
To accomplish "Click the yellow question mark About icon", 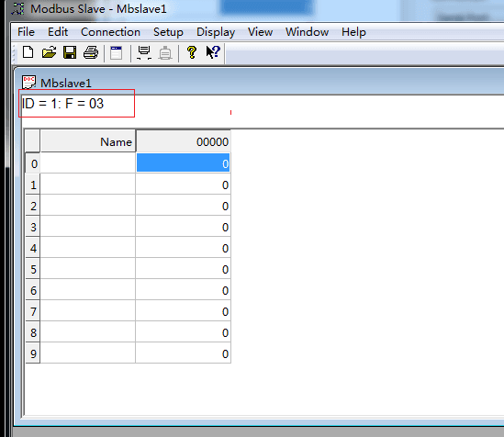I will click(x=192, y=52).
